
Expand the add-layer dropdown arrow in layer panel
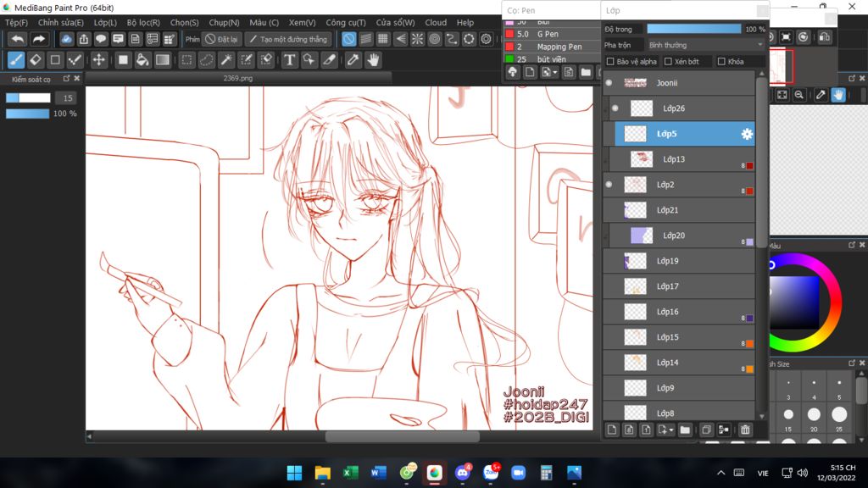coord(671,430)
